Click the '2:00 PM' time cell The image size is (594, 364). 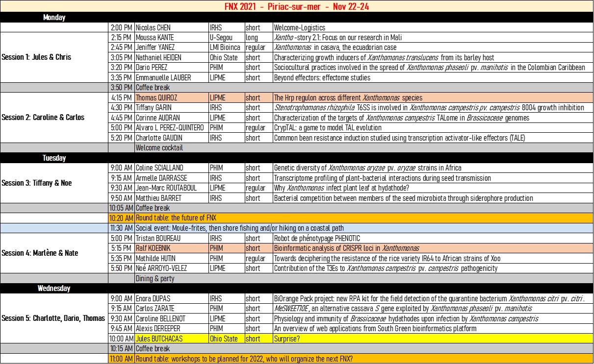pos(121,27)
